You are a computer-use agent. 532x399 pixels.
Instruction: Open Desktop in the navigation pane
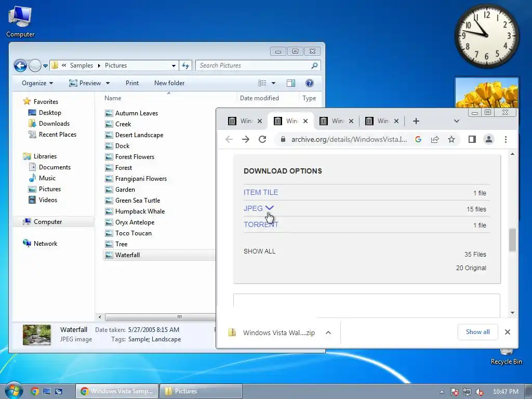(x=50, y=113)
